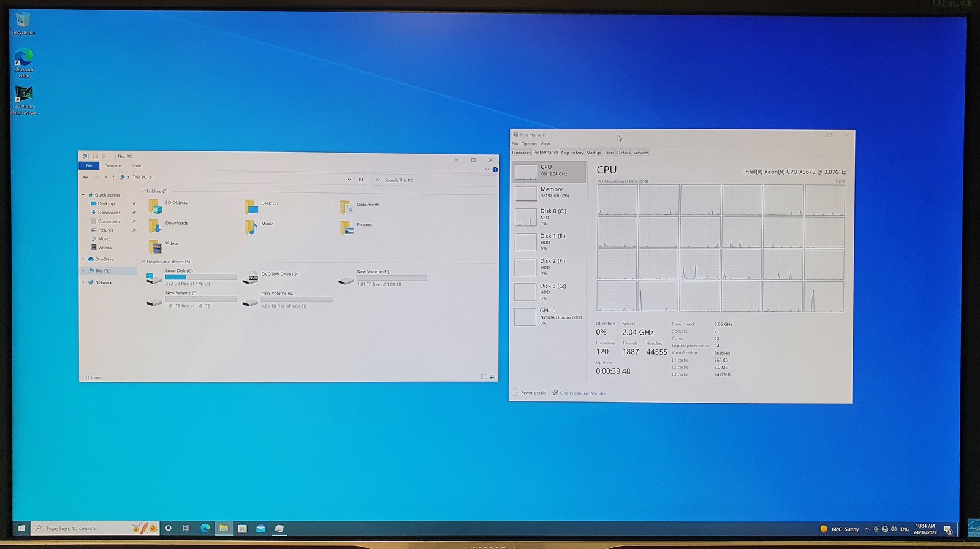980x549 pixels.
Task: Expand the This PC tree node
Action: point(83,271)
